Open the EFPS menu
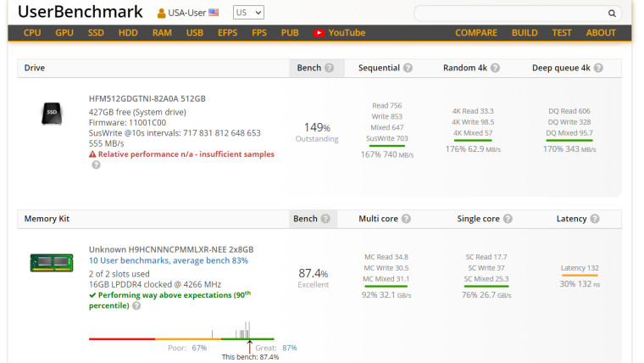 (228, 33)
